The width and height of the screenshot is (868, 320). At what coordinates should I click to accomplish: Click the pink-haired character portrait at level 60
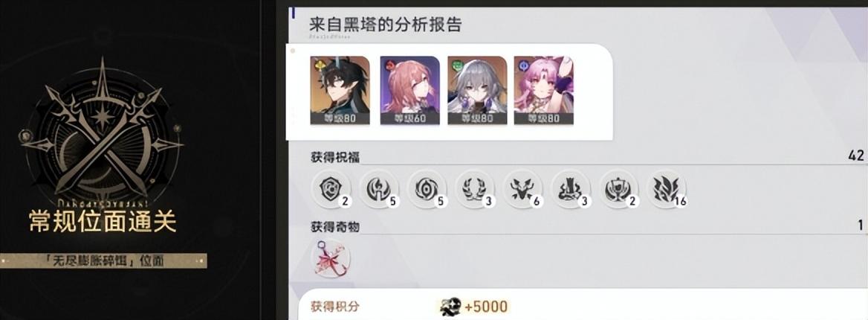[x=409, y=90]
